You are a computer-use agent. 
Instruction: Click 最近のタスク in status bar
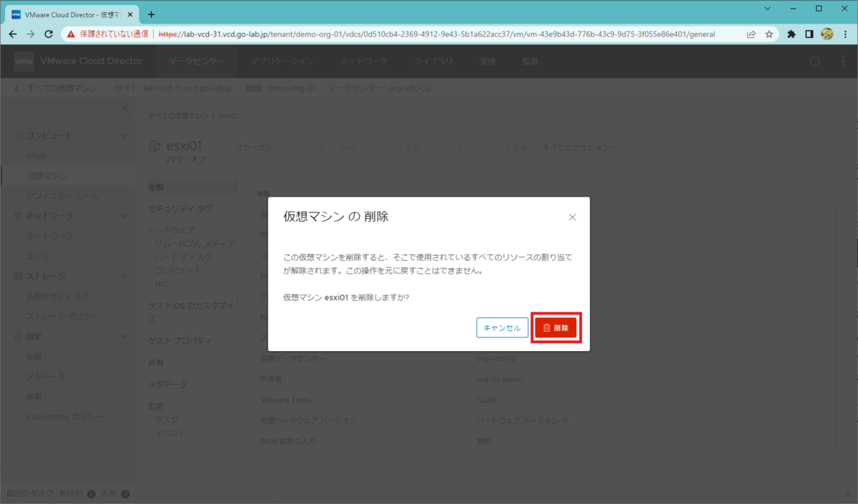(x=29, y=493)
